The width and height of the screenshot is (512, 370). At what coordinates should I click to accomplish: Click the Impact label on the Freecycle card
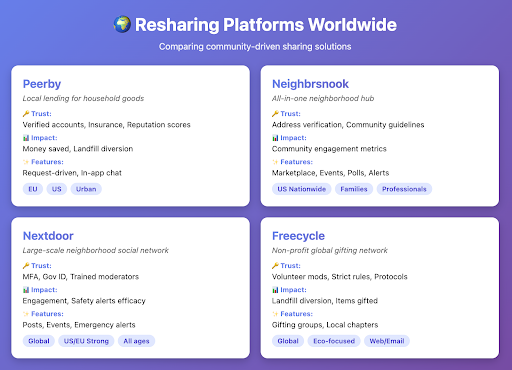293,290
